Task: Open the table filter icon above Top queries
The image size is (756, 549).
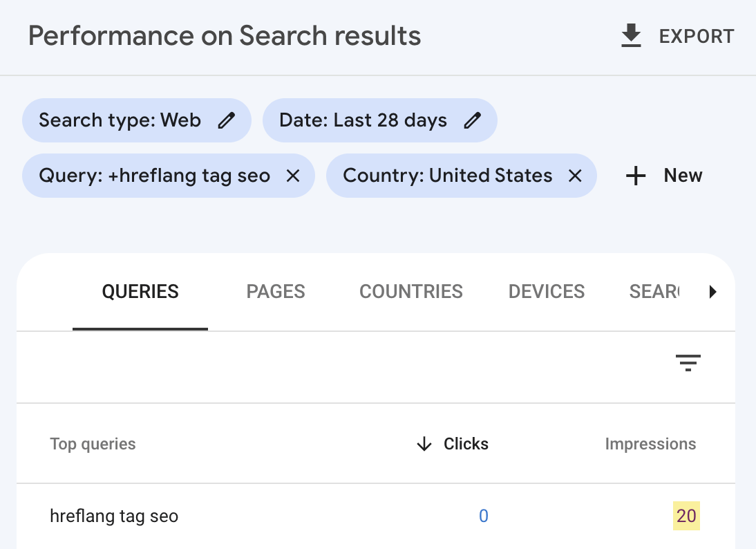Action: [x=688, y=362]
